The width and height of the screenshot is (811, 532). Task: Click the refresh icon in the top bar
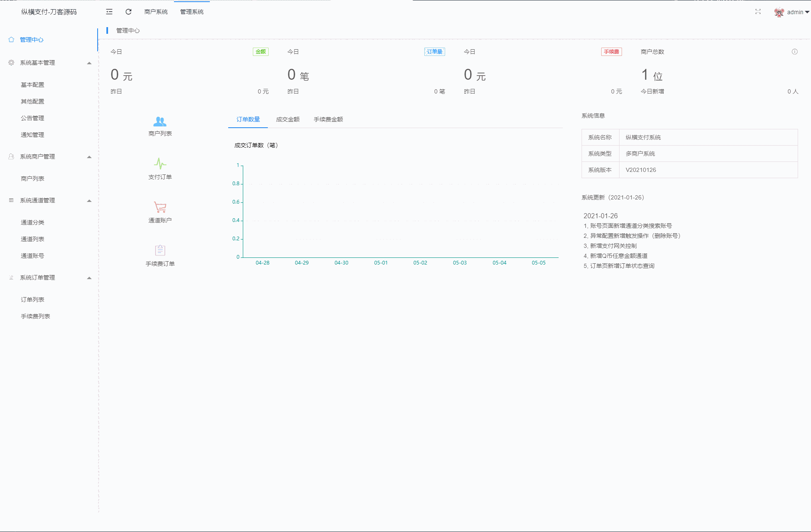(128, 12)
